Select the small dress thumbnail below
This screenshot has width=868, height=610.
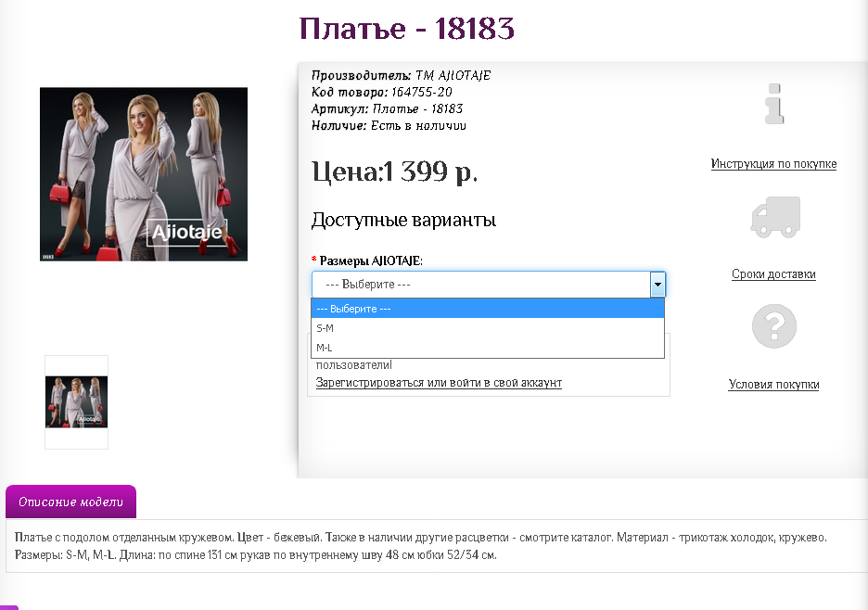pos(76,400)
